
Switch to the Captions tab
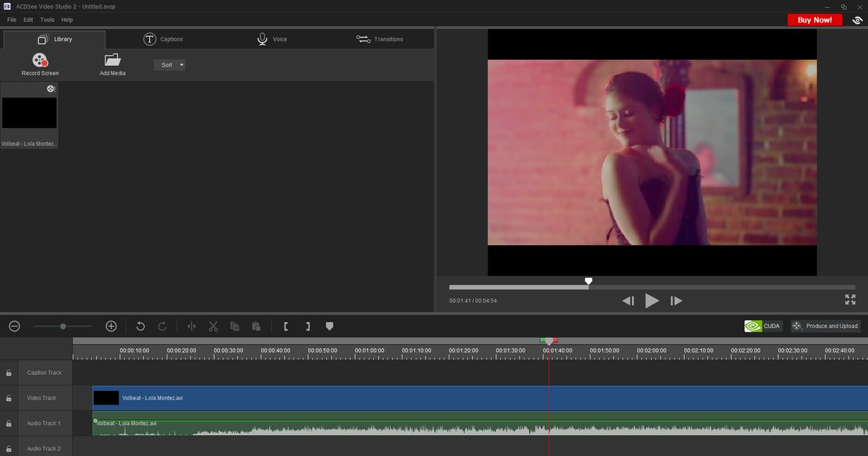coord(163,39)
